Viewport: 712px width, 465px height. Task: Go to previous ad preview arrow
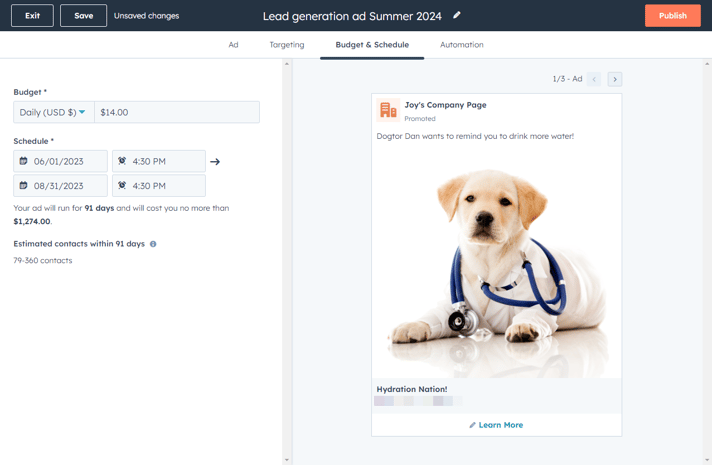[594, 79]
